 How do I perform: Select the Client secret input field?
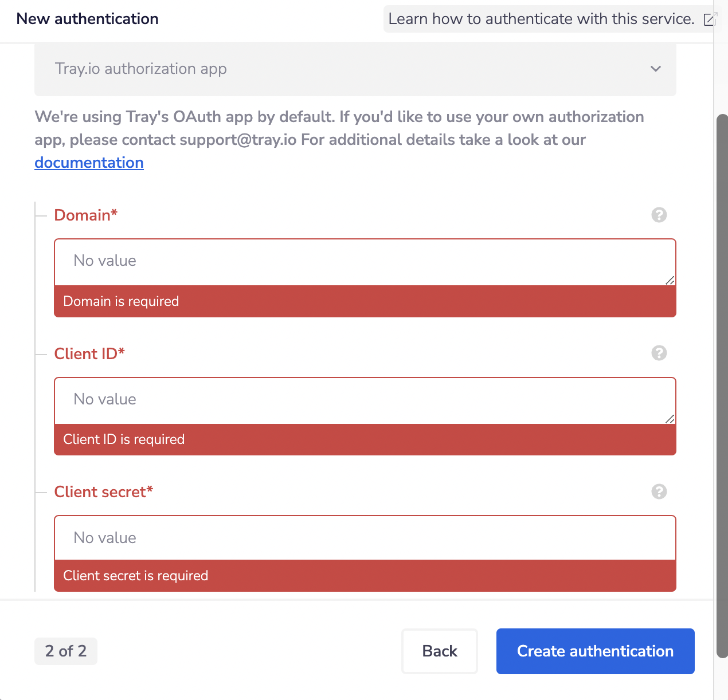365,538
